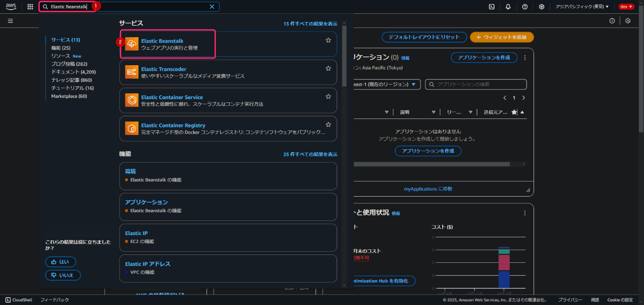Viewport: 644px width, 305px height.
Task: Answer いいえ to the helpfulness prompt
Action: (x=63, y=275)
